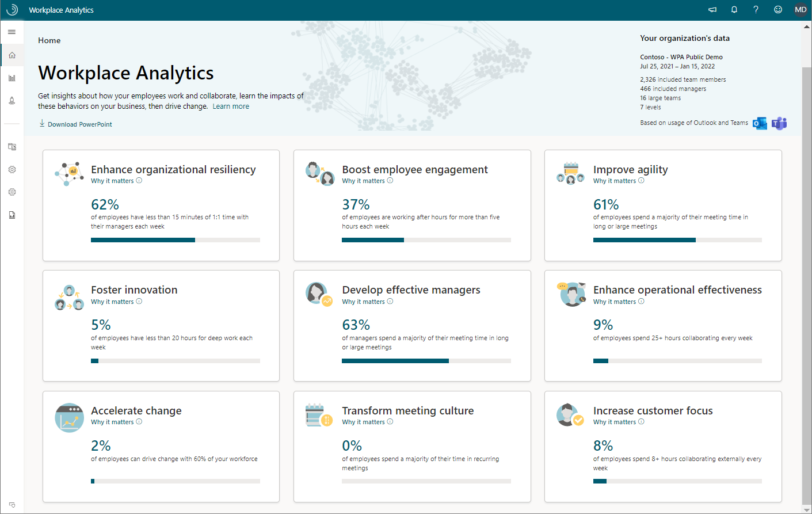Open Enhance operational effectiveness card title
Viewport: 812px width, 514px height.
pyautogui.click(x=677, y=290)
